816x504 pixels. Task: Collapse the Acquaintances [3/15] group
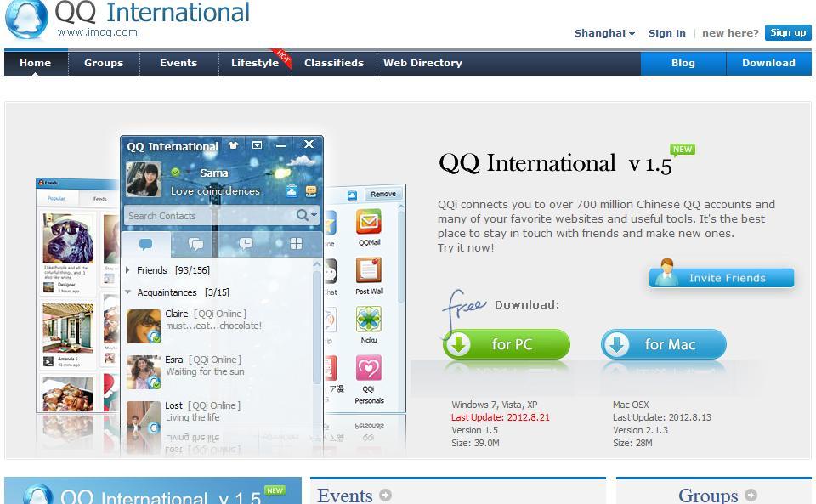coord(128,292)
